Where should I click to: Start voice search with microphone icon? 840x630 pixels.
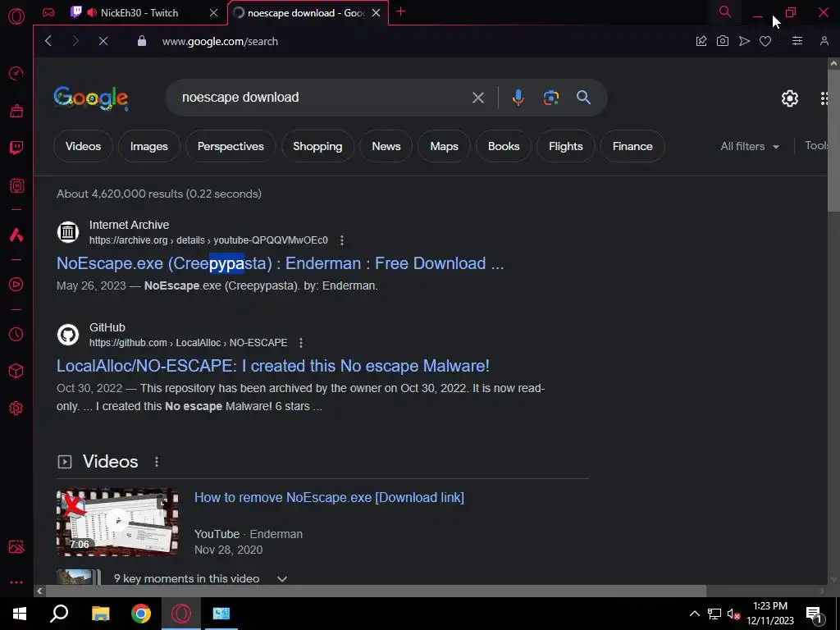518,98
